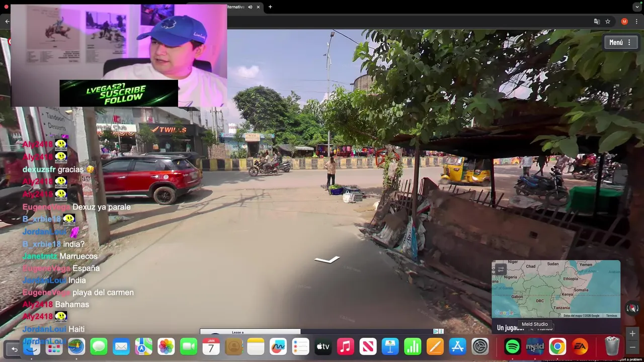
Task: Go back with the Chrome back arrow
Action: tap(7, 21)
